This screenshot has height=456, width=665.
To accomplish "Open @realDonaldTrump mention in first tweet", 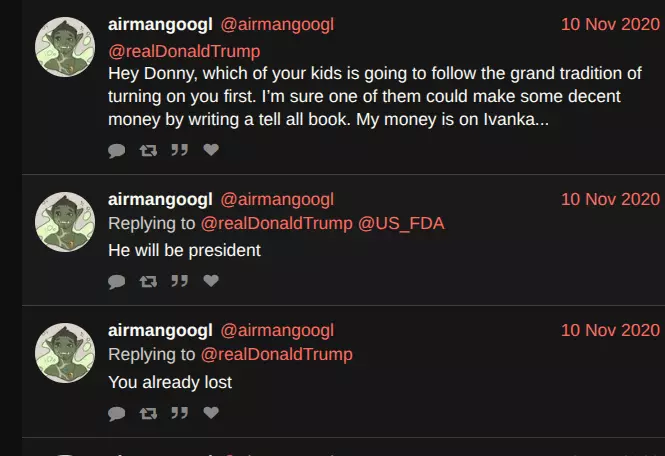I will [184, 51].
